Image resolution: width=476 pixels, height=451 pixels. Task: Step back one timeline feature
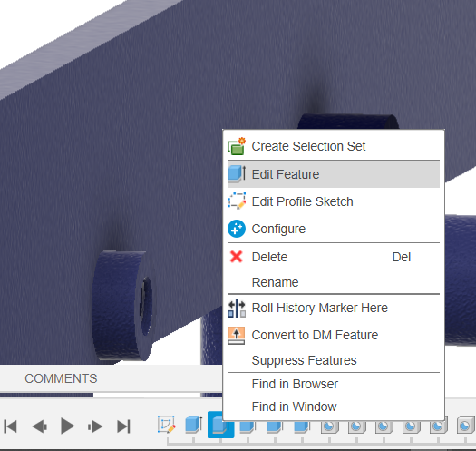[x=40, y=426]
